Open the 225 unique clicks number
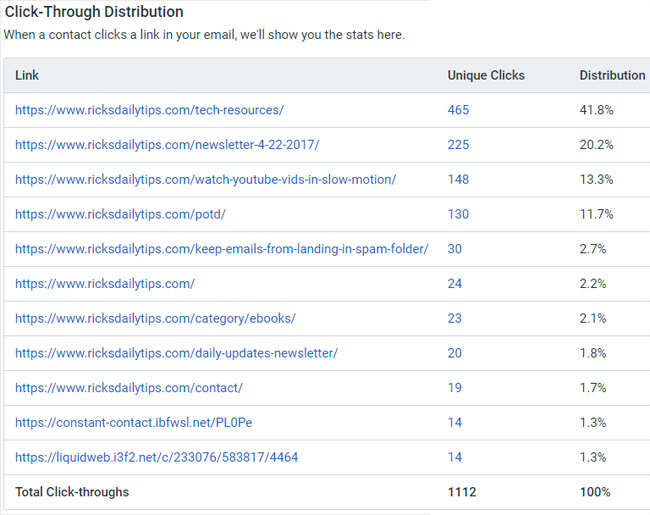 pos(458,145)
